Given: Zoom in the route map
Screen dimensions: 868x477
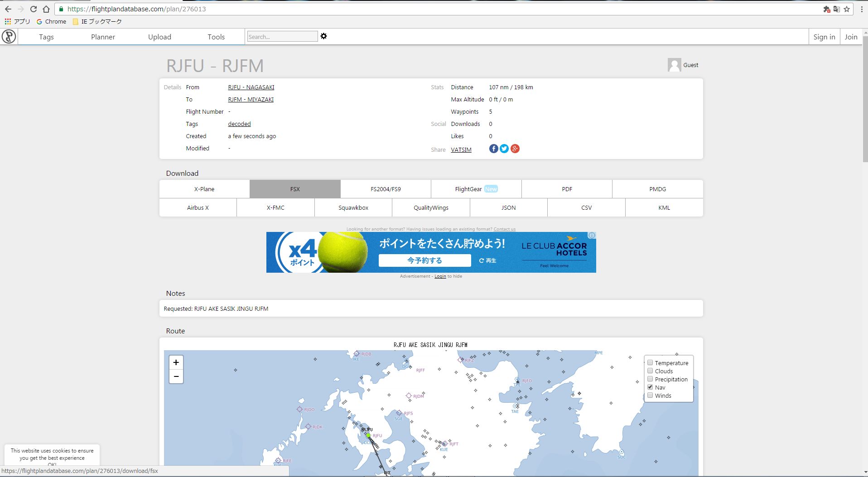Looking at the screenshot, I should coord(176,362).
